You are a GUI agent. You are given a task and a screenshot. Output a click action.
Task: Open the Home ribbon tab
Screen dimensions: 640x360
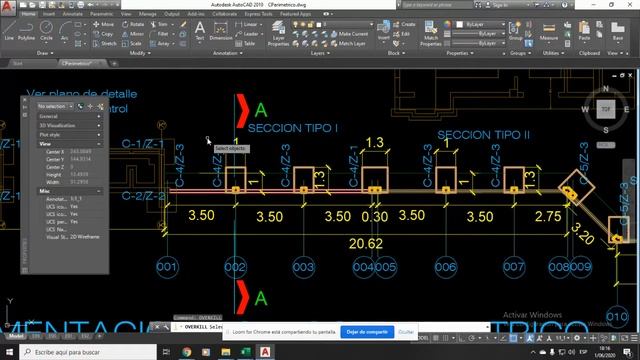[28, 14]
